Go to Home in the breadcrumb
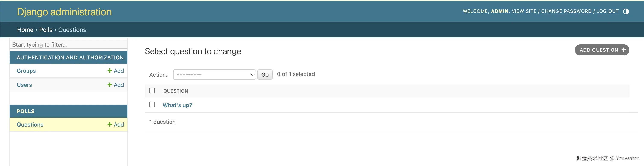The width and height of the screenshot is (644, 166). coord(25,30)
